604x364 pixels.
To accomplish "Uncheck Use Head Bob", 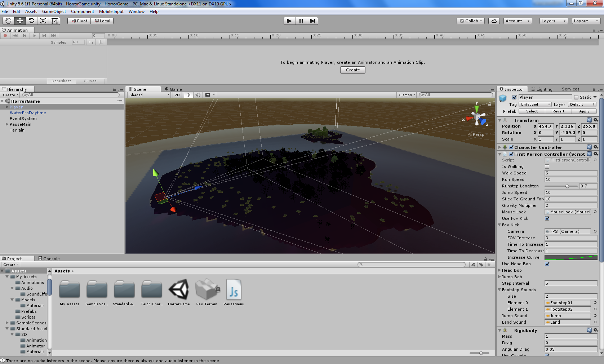I will 547,264.
